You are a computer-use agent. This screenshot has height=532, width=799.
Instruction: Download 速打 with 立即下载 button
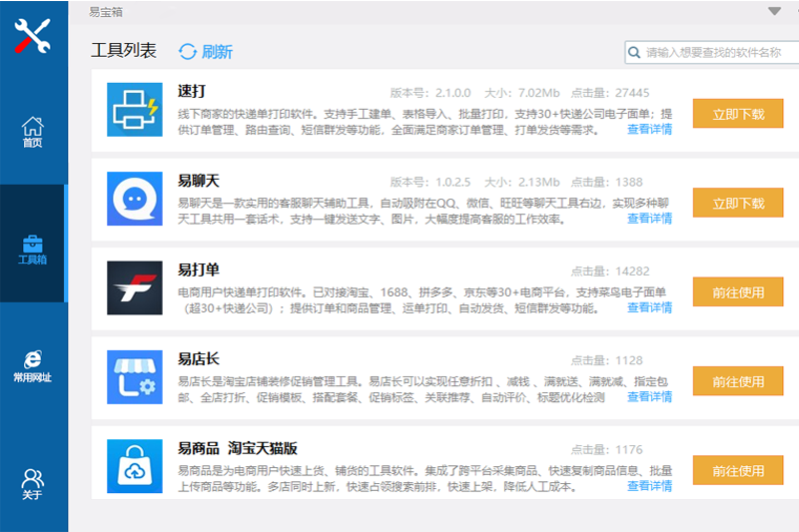click(738, 114)
